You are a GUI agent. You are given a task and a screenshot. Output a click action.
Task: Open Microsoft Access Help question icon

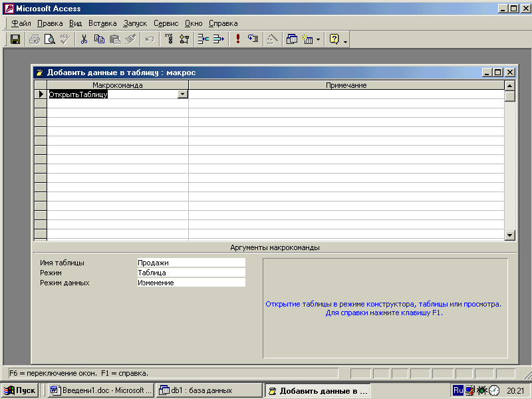pyautogui.click(x=334, y=39)
